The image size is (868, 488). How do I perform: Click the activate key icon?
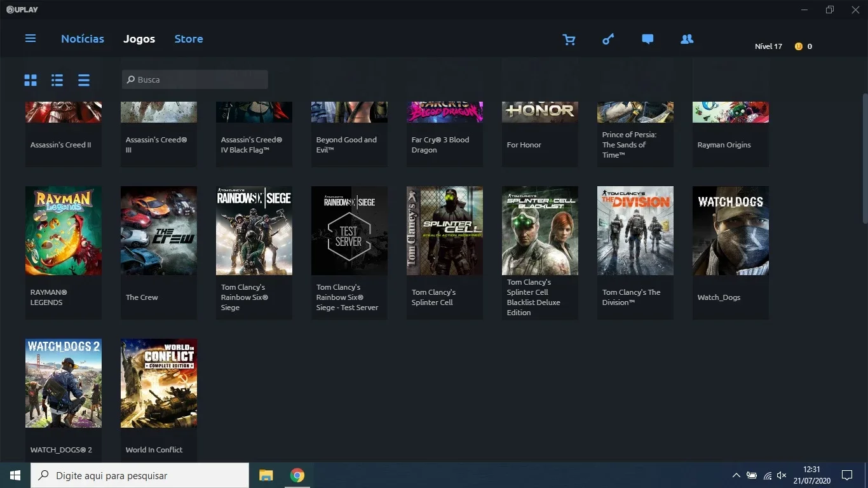tap(608, 39)
